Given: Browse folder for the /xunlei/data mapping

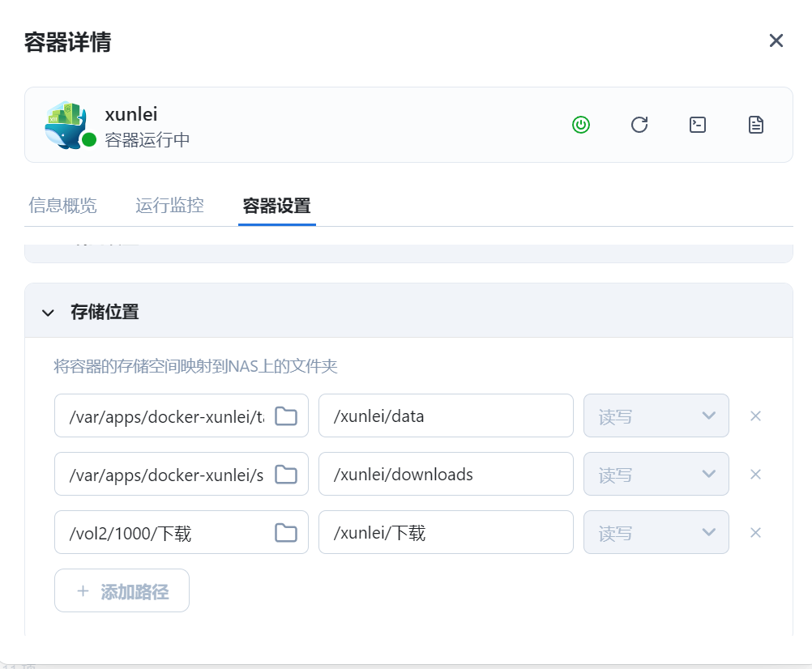Looking at the screenshot, I should tap(285, 416).
